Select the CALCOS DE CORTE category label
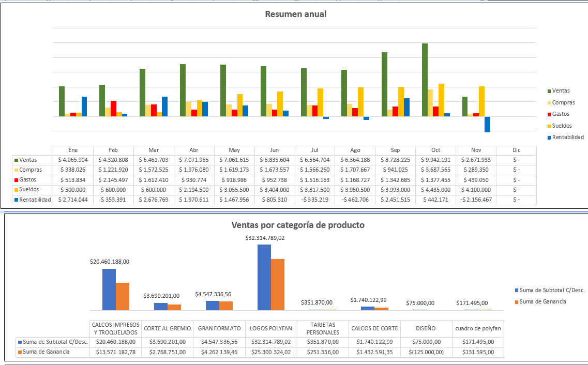 click(x=374, y=329)
